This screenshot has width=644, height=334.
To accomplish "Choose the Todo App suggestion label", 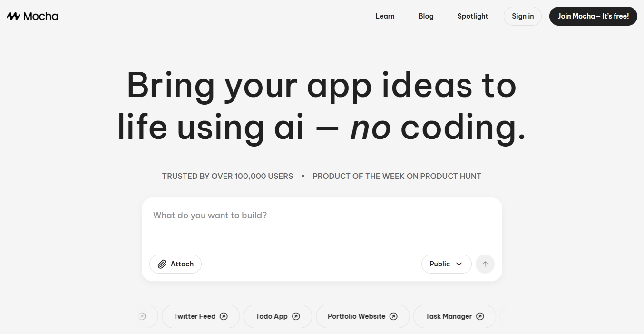I will point(272,316).
